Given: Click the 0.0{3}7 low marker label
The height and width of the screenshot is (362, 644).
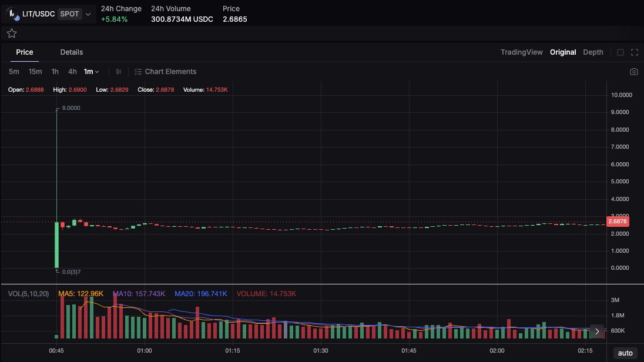Looking at the screenshot, I should click(71, 272).
